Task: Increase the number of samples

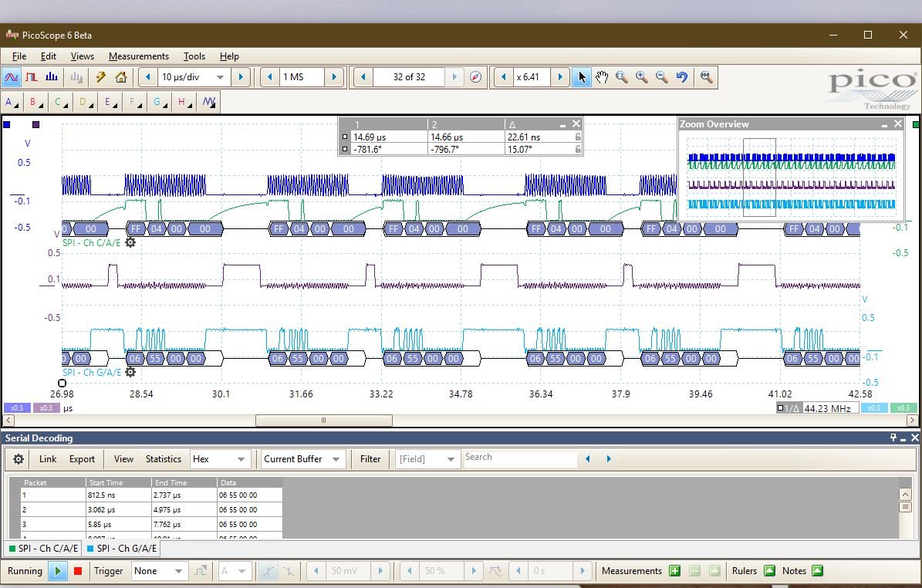Action: tap(334, 77)
